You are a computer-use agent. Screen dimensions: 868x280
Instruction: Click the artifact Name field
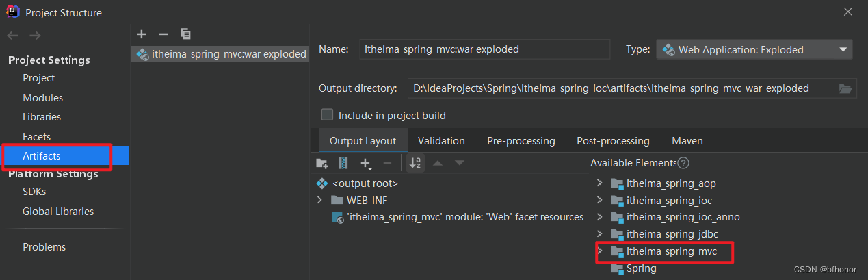click(x=484, y=49)
